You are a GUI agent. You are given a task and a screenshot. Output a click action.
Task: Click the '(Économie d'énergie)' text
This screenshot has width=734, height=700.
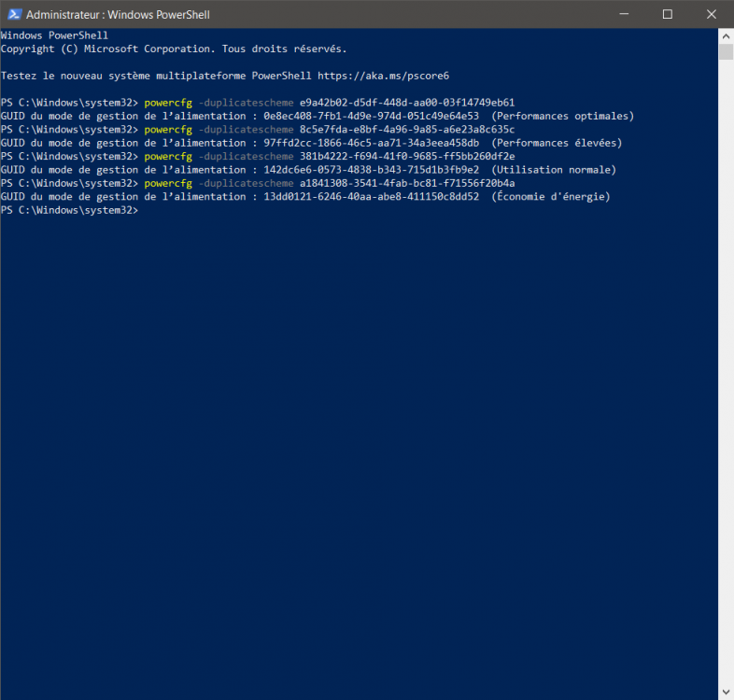(x=551, y=197)
